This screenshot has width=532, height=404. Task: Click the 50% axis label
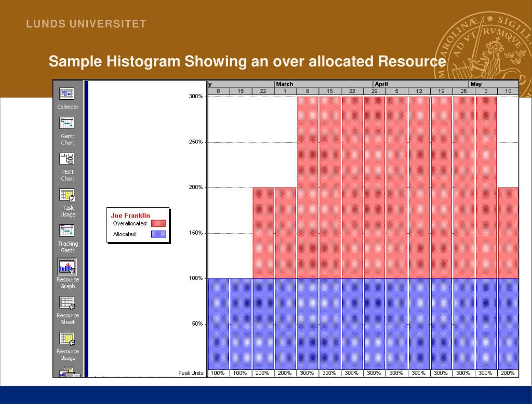coord(197,324)
